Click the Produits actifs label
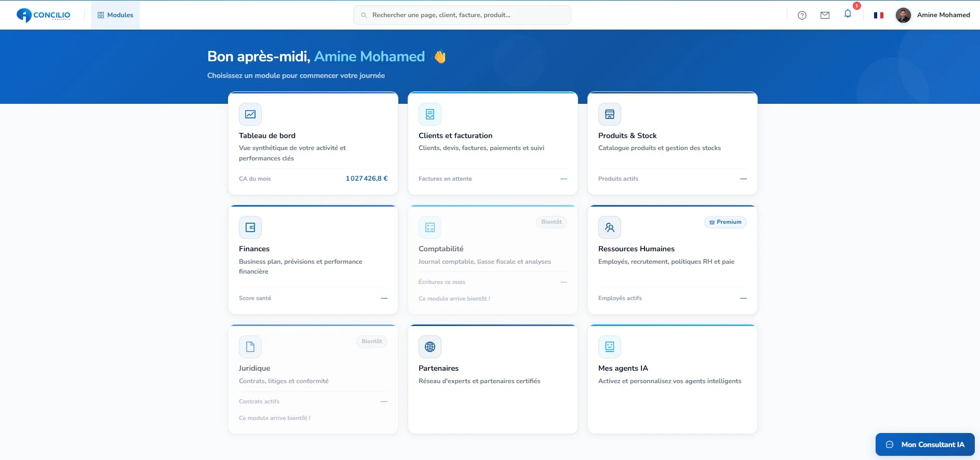 [x=618, y=179]
